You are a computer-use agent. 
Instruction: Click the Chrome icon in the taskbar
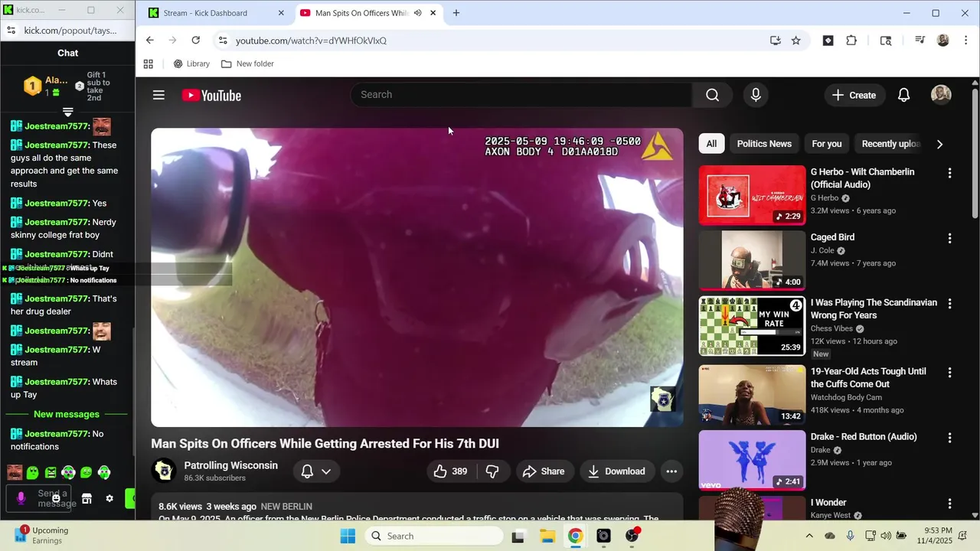pyautogui.click(x=575, y=536)
